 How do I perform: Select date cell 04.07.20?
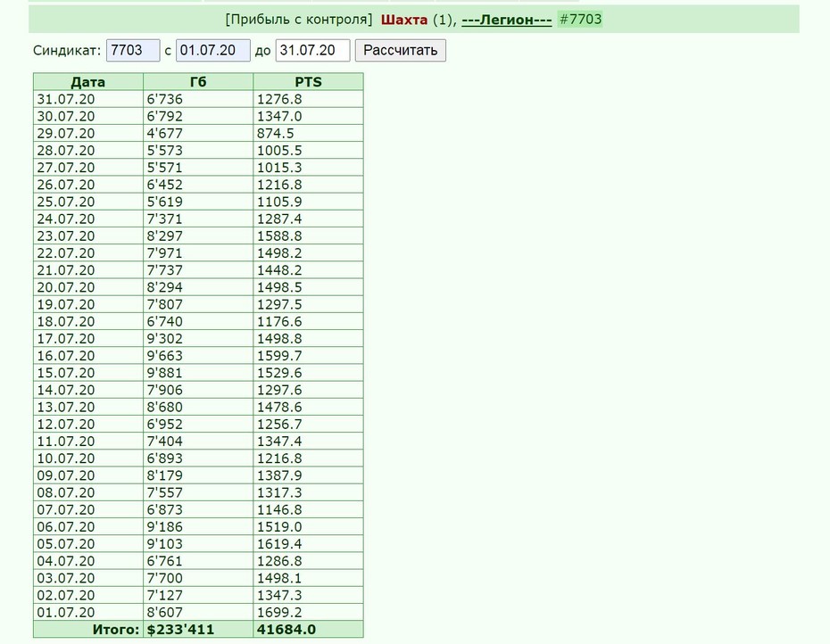coord(66,561)
